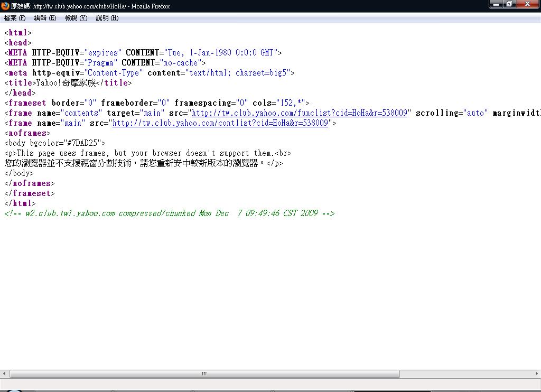Open the 檢視 (View) menu

pos(76,18)
